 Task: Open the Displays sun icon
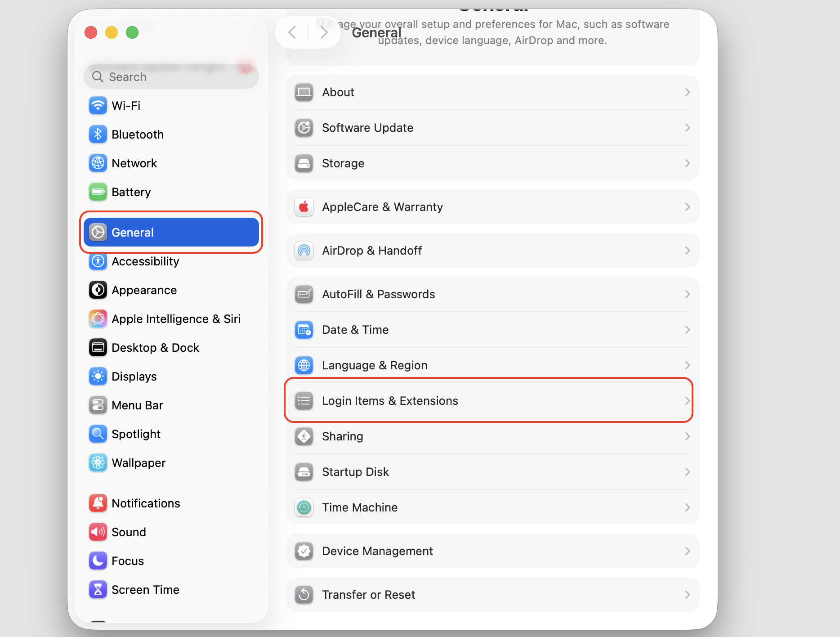98,377
